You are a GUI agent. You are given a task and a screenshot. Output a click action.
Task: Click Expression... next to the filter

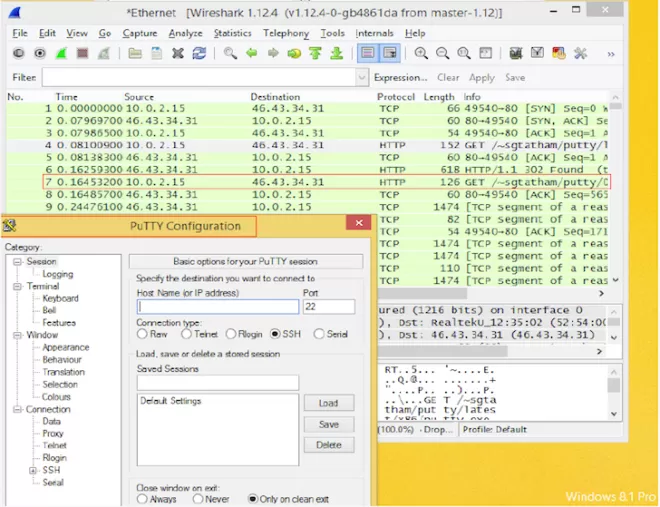[400, 77]
